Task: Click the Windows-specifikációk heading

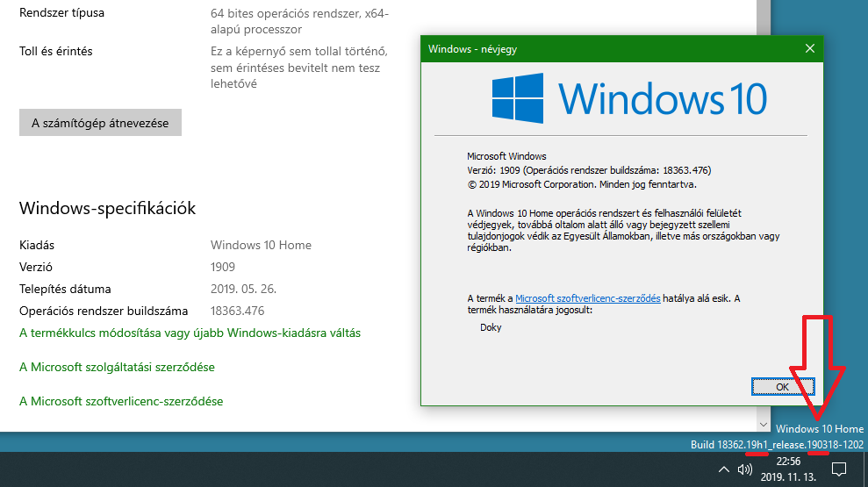Action: 107,208
